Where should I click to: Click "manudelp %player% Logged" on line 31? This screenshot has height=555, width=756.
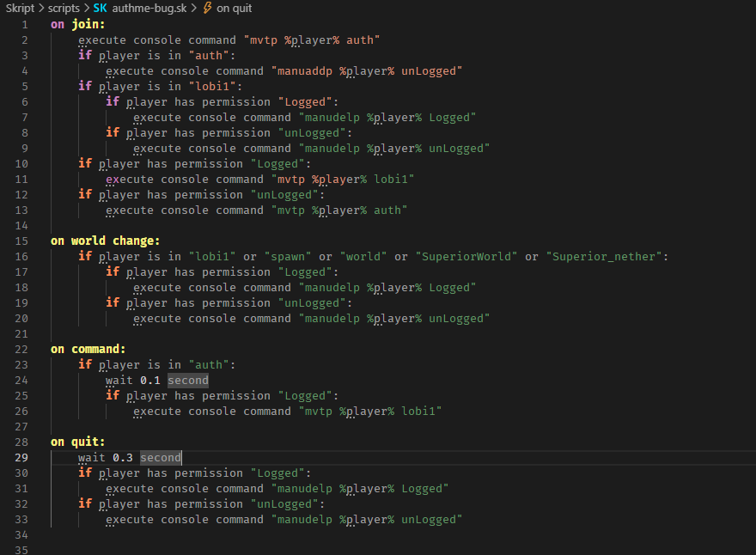pyautogui.click(x=360, y=489)
